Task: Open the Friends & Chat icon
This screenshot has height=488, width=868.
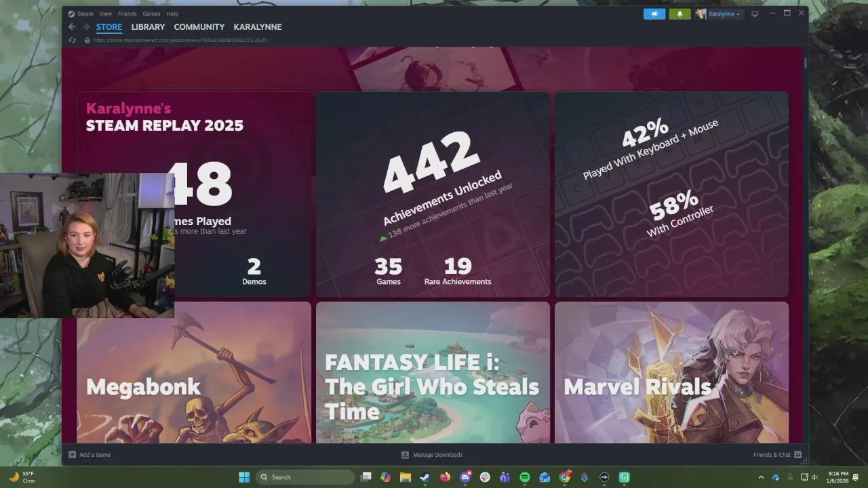Action: (798, 455)
